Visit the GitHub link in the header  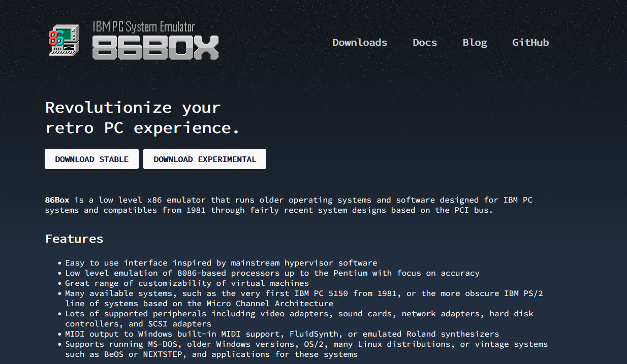pos(530,43)
